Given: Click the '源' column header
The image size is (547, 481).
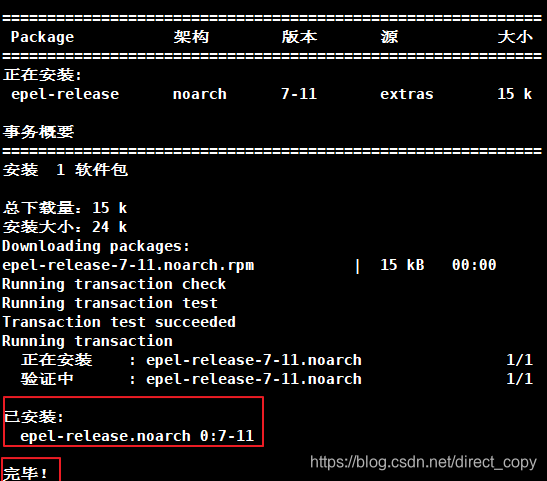Looking at the screenshot, I should pos(389,37).
